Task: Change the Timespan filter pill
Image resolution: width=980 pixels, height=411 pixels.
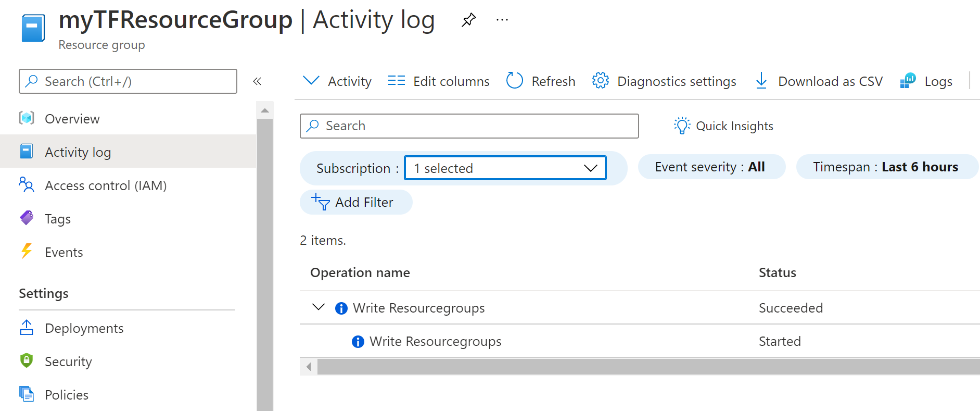Action: pos(887,167)
